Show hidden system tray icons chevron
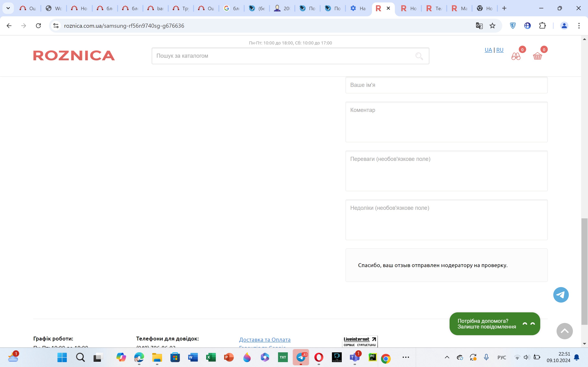Viewport: 588px width, 367px height. (447, 357)
